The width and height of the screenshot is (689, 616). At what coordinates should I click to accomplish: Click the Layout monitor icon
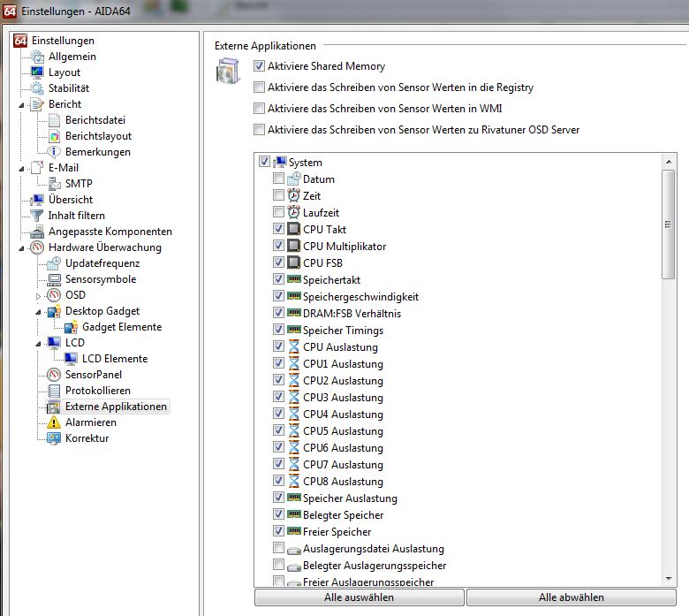(37, 72)
